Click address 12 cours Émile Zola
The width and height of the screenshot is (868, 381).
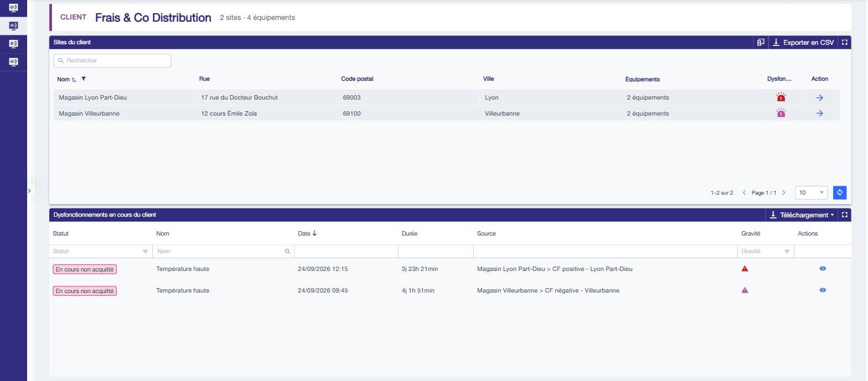(x=229, y=113)
